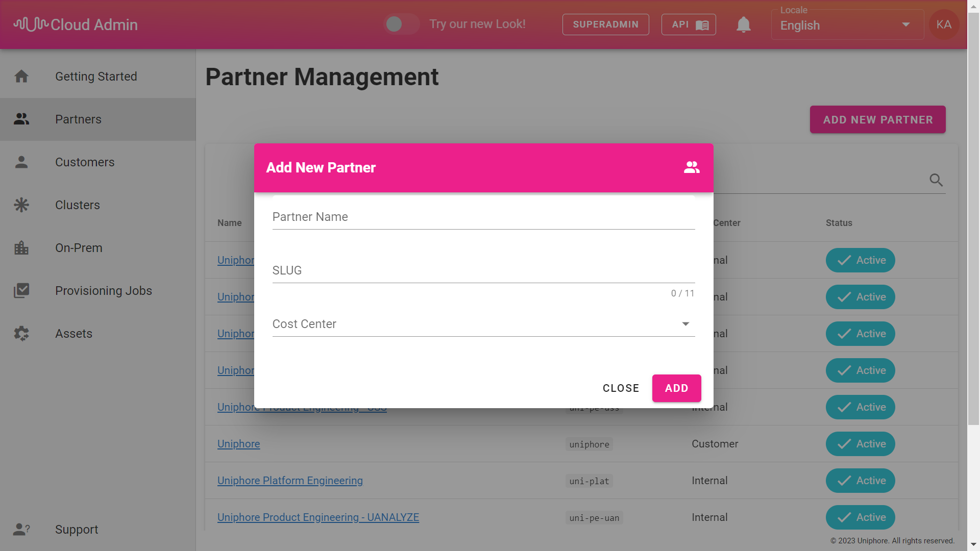Screen dimensions: 980x551
Task: Toggle the Try our new Look switch
Action: click(x=401, y=24)
